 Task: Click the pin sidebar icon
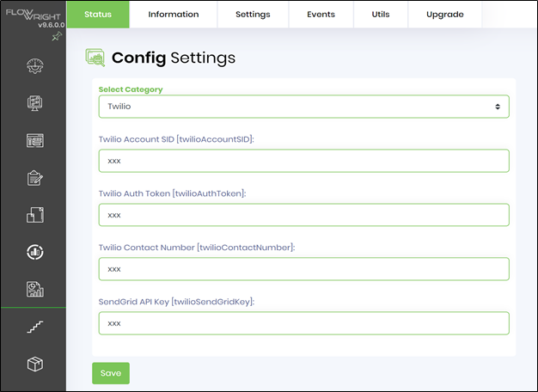[x=57, y=36]
